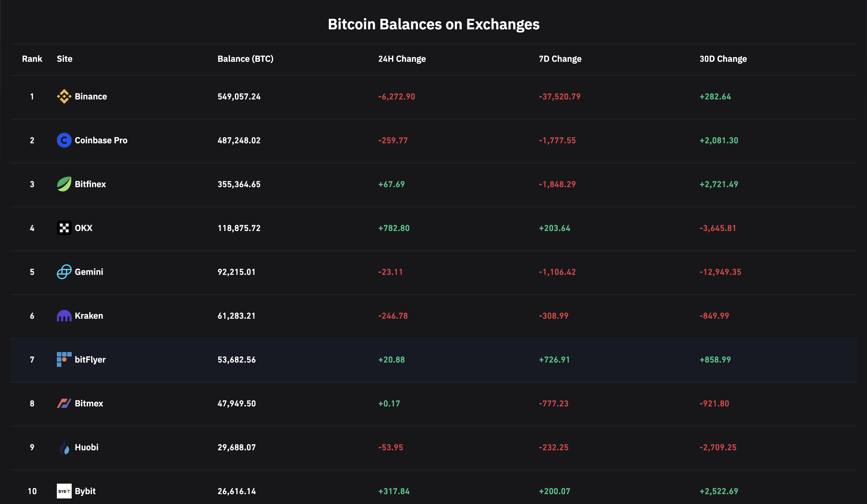This screenshot has width=867, height=504.
Task: Click Bitfinex 24H change +67.69
Action: pyautogui.click(x=391, y=184)
